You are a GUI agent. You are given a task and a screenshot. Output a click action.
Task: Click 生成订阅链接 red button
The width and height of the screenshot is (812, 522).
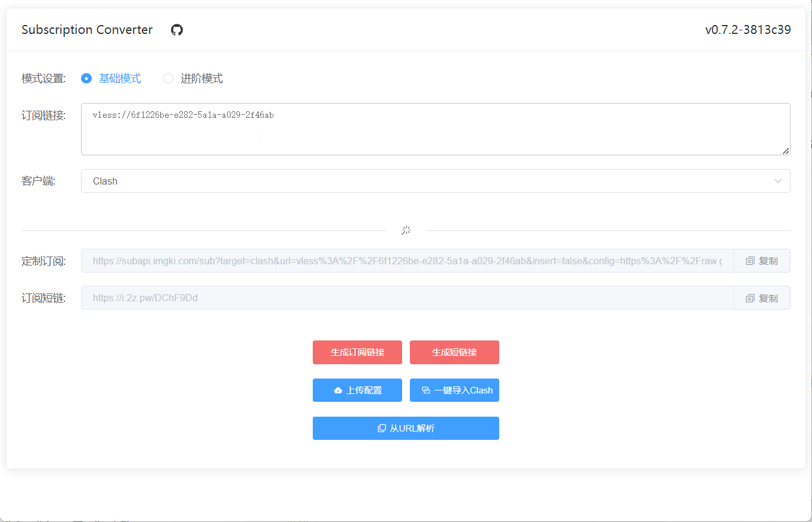(x=357, y=352)
